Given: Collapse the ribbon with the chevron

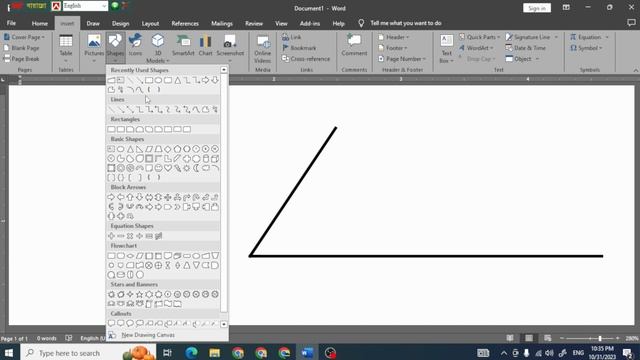Looking at the screenshot, I should [x=636, y=70].
